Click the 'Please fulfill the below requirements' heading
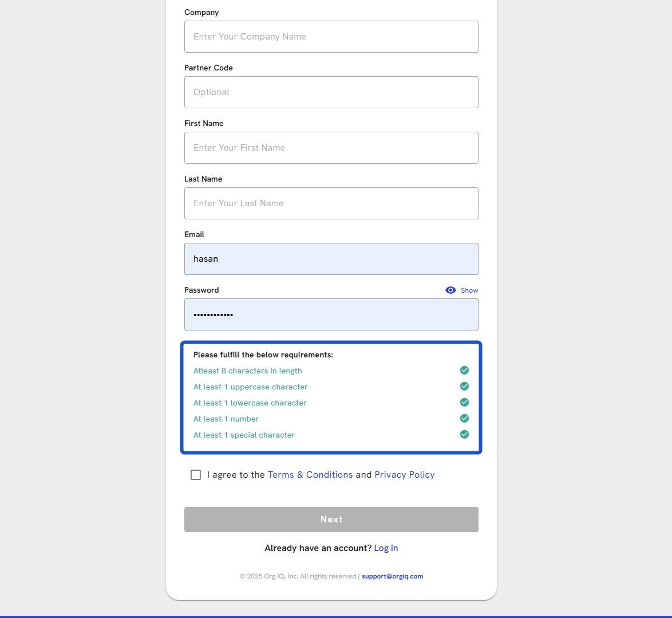 click(x=263, y=355)
